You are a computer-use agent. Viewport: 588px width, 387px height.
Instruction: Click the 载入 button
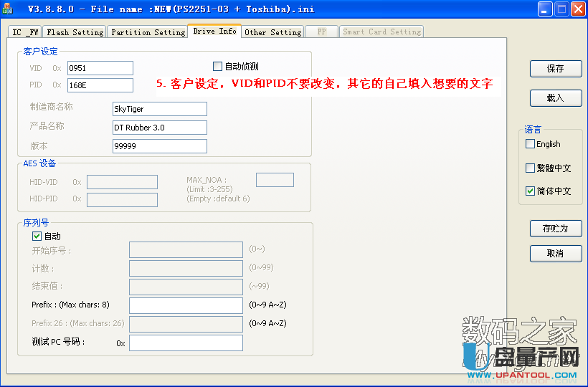[555, 98]
